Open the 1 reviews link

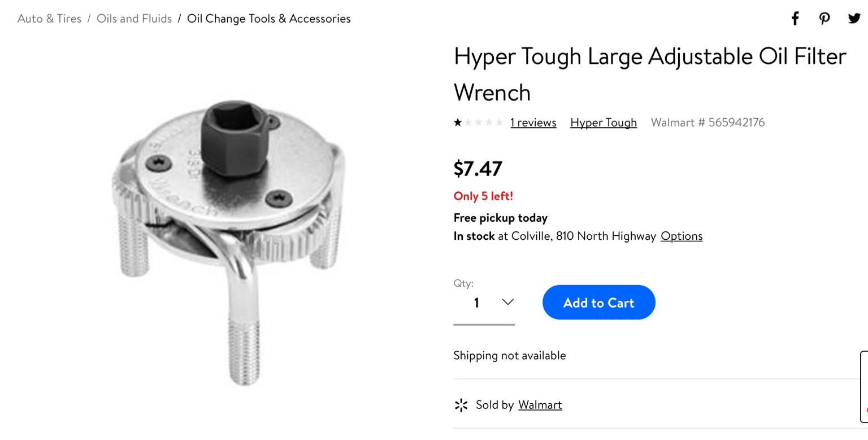533,123
